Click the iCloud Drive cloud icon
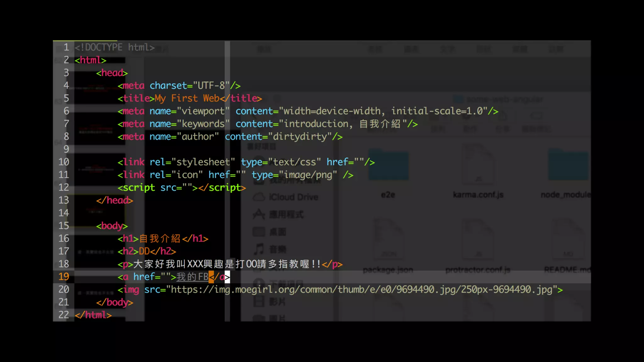 coord(259,197)
